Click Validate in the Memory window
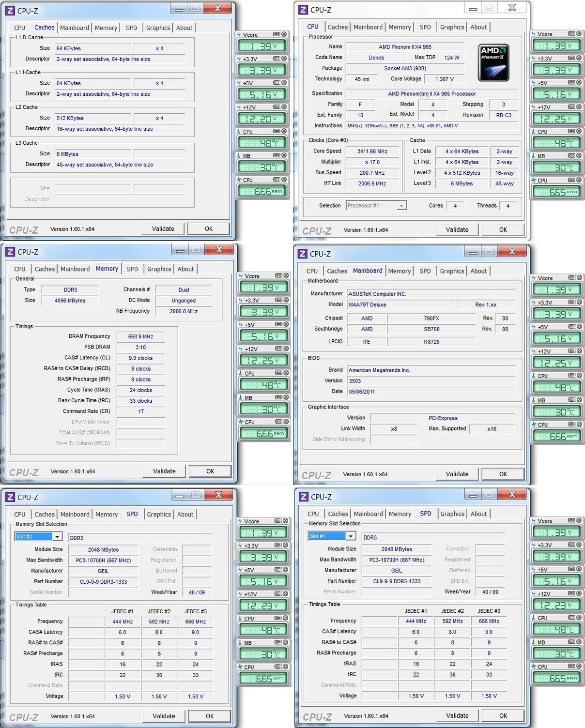585x728 pixels. click(x=164, y=471)
